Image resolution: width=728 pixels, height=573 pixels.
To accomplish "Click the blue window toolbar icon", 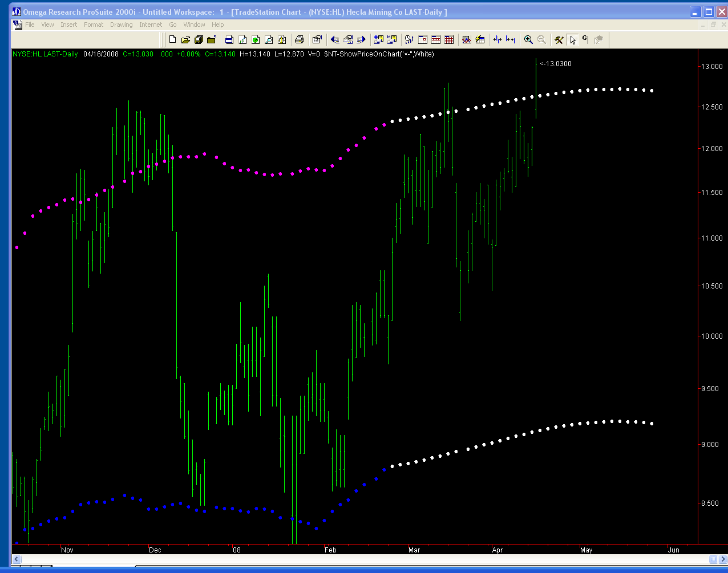I will point(229,39).
